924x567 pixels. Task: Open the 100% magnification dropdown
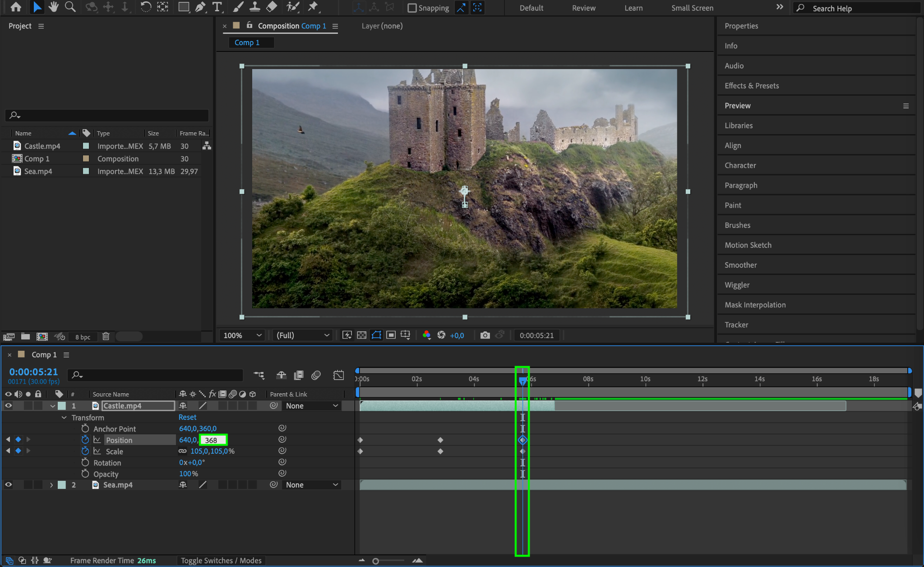tap(243, 335)
